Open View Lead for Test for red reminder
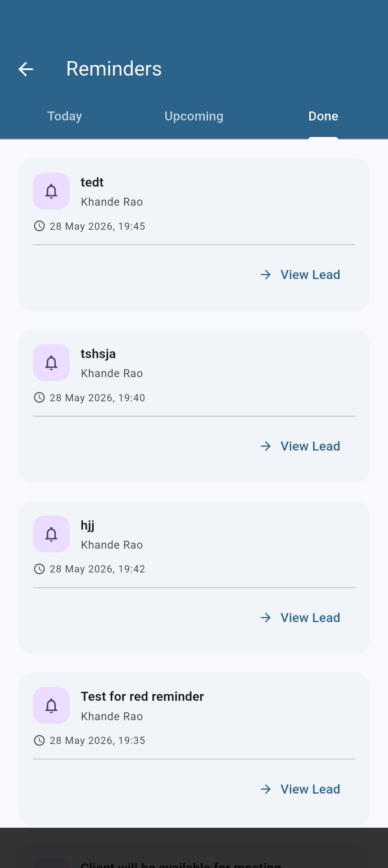Image resolution: width=388 pixels, height=868 pixels. (x=300, y=789)
